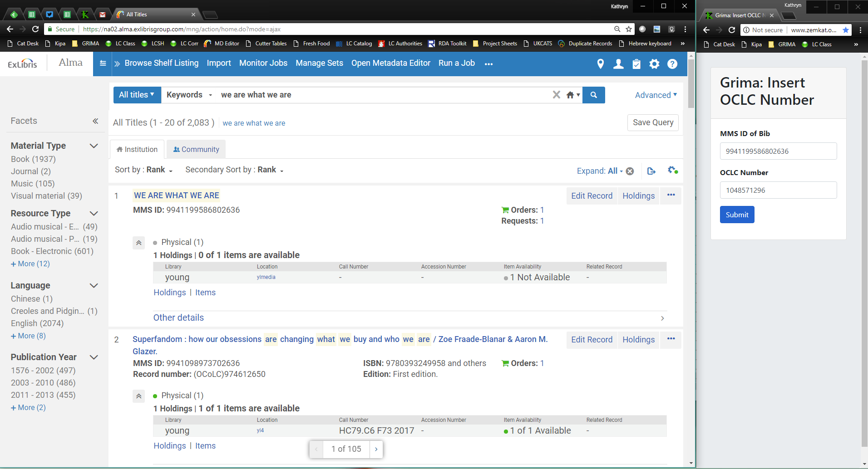Reset Expand All with the X icon

(x=630, y=171)
